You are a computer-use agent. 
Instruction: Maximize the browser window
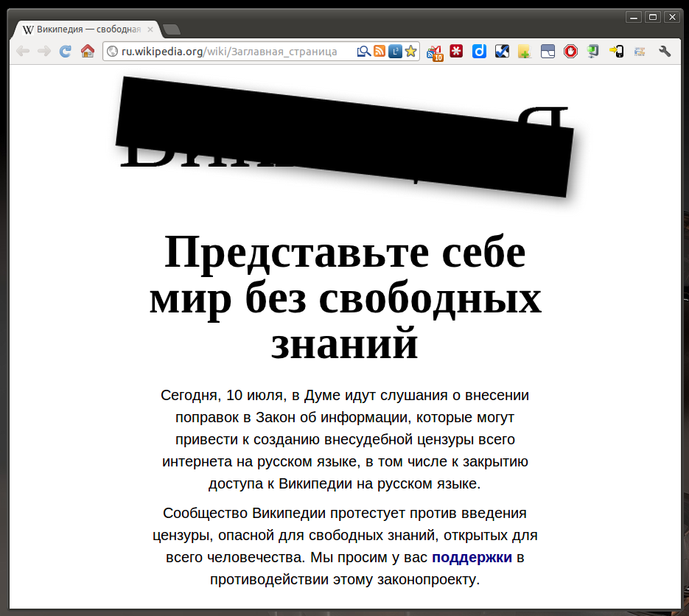point(653,17)
